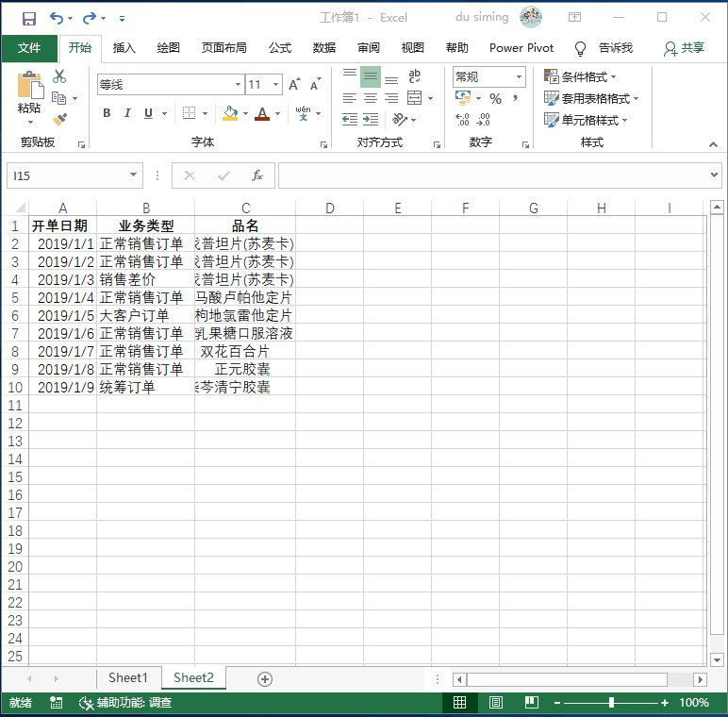Click the Save icon in quick access toolbar
Viewport: 728px width, 717px height.
click(29, 19)
